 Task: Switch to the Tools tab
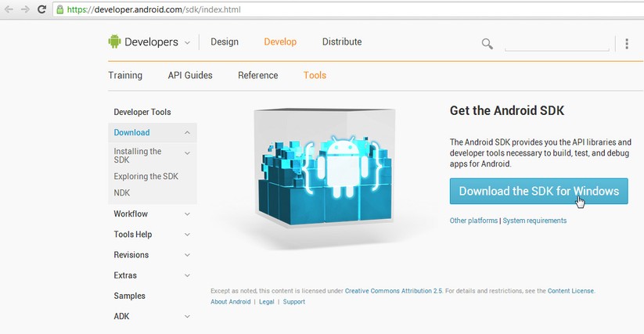click(315, 76)
